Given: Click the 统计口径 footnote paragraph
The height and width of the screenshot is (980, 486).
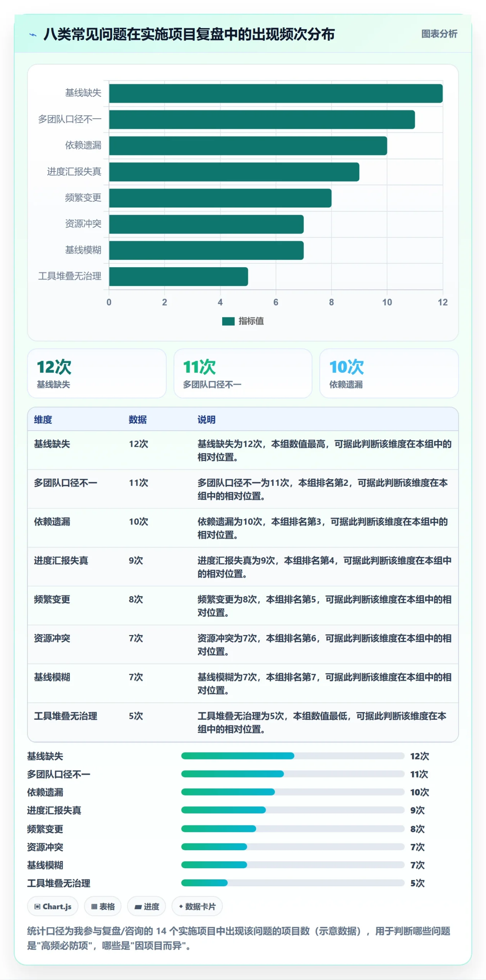Looking at the screenshot, I should (239, 938).
